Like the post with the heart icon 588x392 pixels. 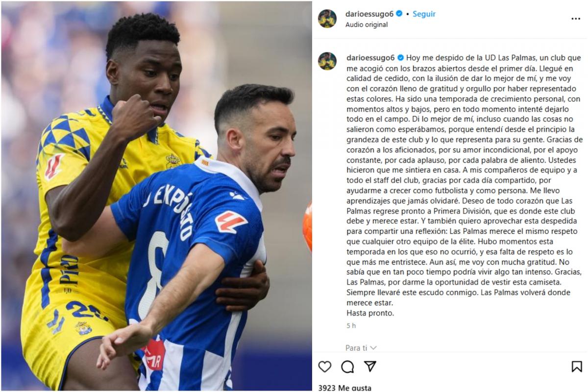click(324, 367)
